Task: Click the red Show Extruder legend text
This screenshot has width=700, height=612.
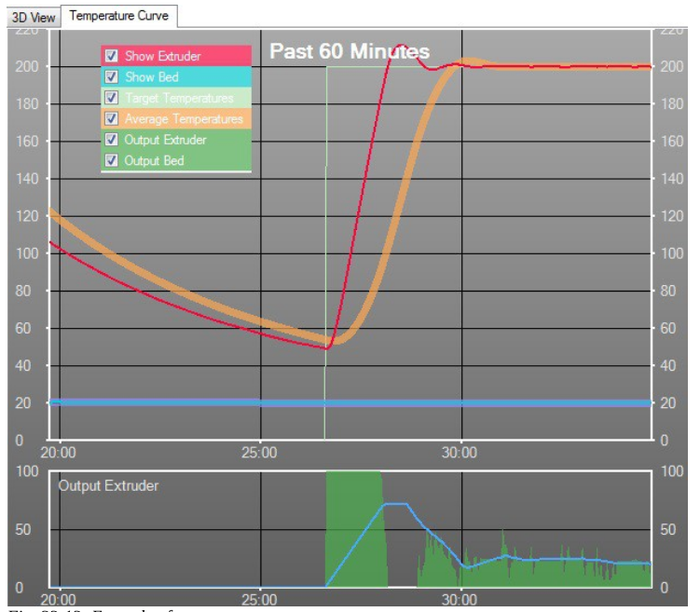Action: click(162, 56)
